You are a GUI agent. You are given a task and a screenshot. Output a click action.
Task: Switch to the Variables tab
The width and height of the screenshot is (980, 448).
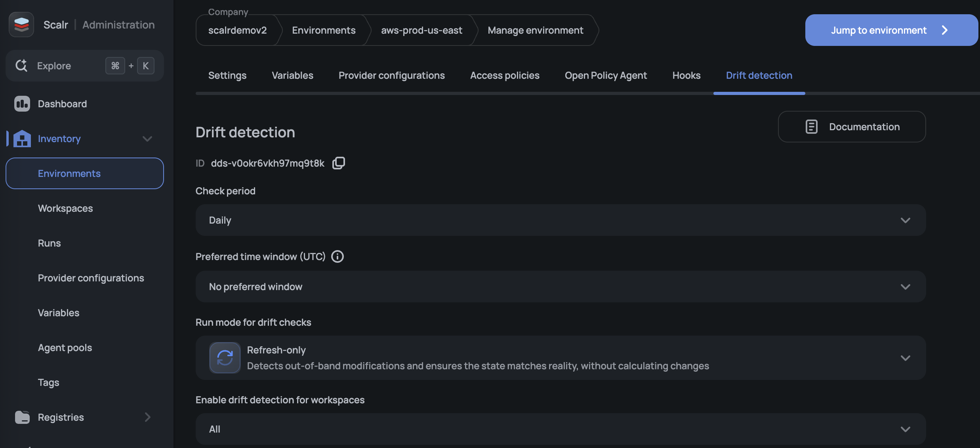click(x=292, y=75)
